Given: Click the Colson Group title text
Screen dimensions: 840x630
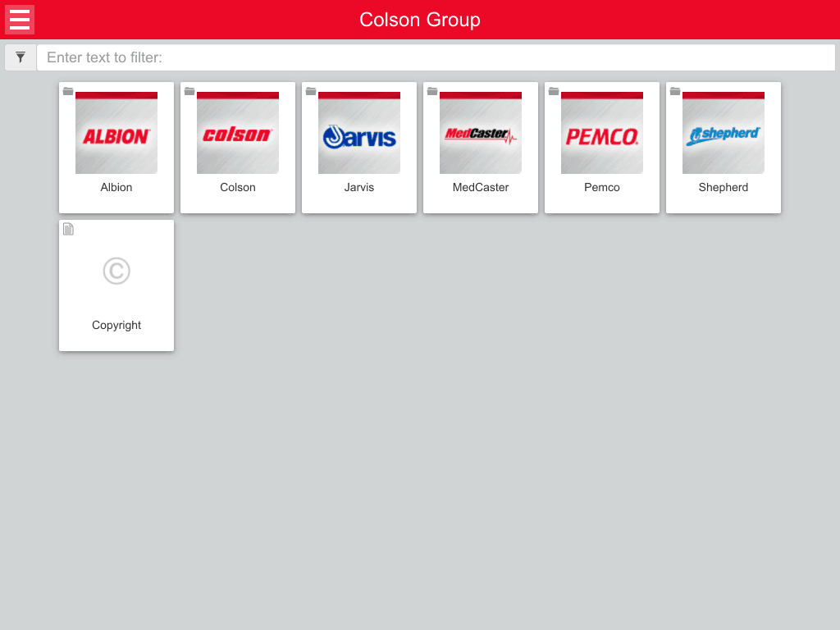Looking at the screenshot, I should (x=420, y=20).
